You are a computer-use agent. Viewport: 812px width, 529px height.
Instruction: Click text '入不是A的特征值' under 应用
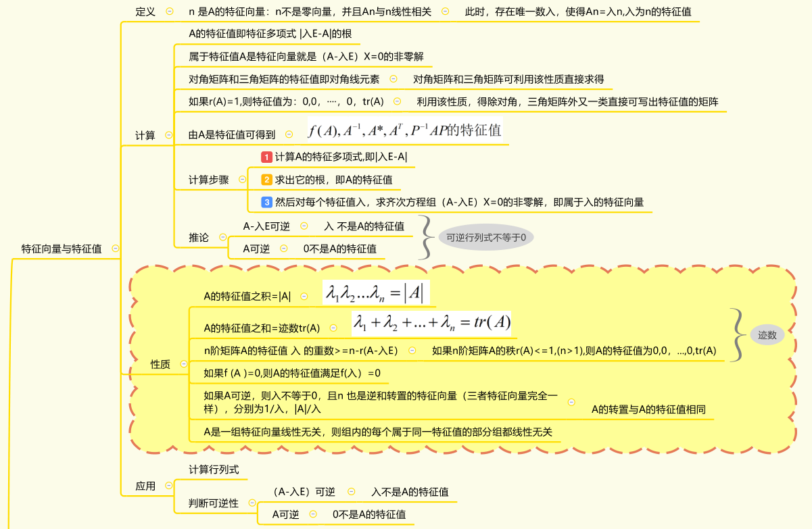[x=410, y=492]
